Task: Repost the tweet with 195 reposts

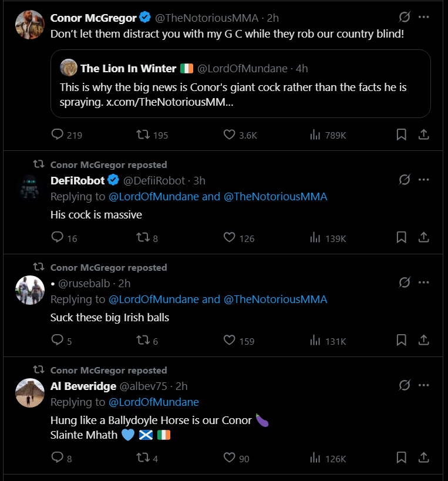Action: [x=143, y=134]
